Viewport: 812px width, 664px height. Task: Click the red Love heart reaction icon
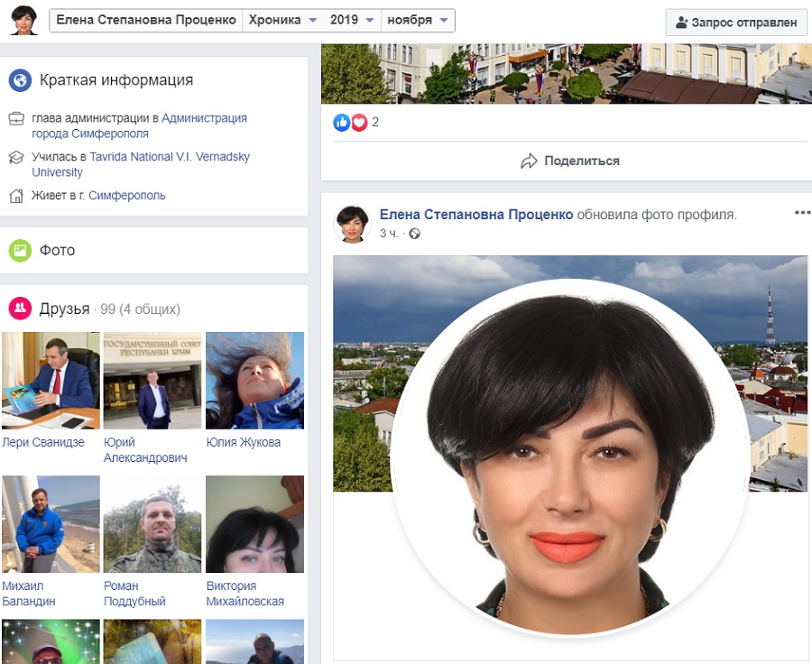pos(359,122)
